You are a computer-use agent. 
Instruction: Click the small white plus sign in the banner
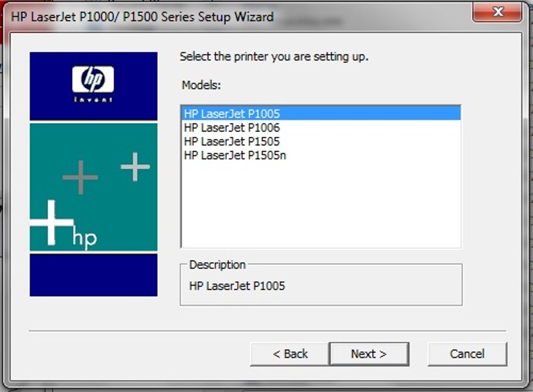(135, 167)
